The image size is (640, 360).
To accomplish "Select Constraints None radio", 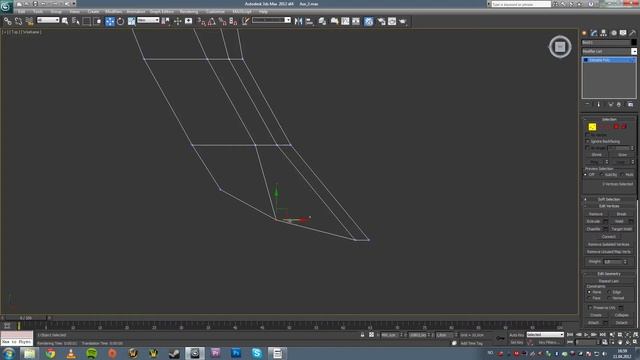I will [589, 292].
